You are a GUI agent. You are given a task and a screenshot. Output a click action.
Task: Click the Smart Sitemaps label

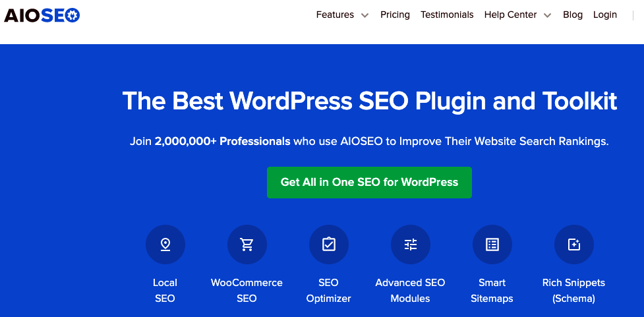pos(492,291)
